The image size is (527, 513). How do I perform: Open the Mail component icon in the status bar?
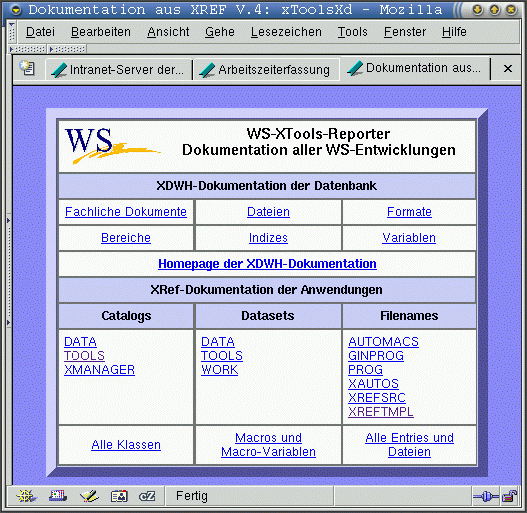(58, 496)
